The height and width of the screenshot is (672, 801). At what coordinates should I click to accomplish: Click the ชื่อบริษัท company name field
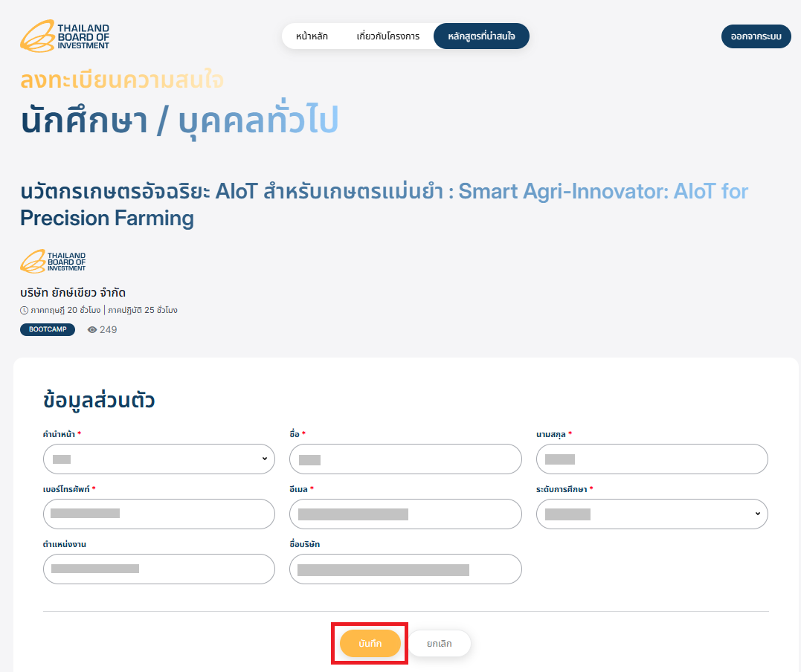coord(405,569)
